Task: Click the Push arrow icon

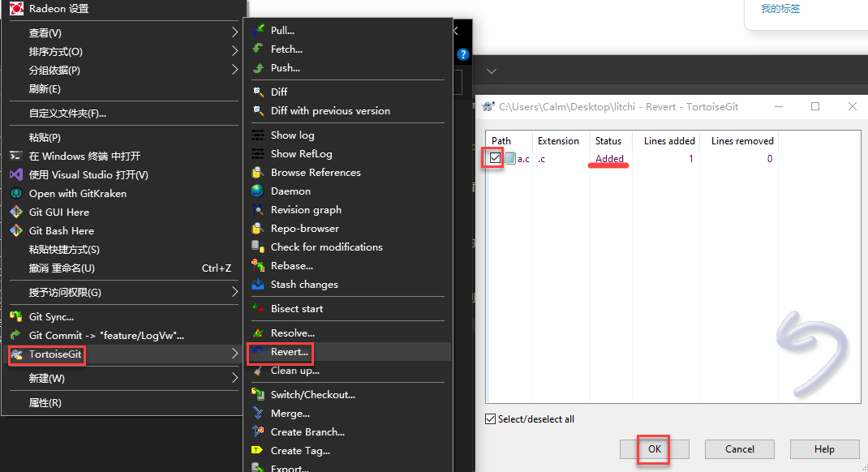Action: 258,68
